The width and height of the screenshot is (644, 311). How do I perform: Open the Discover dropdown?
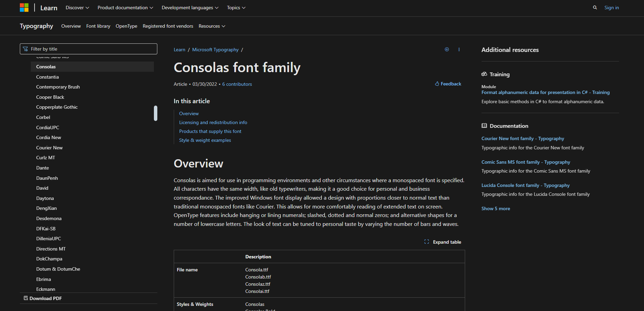pos(77,7)
